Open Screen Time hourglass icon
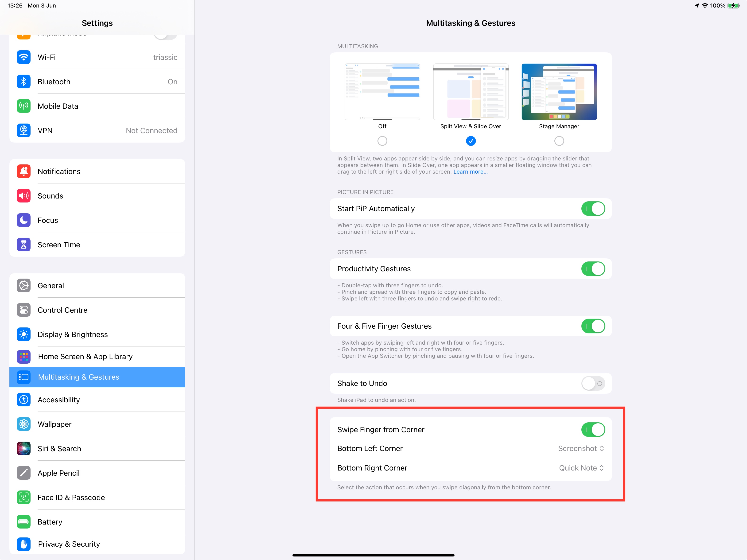 [x=24, y=245]
